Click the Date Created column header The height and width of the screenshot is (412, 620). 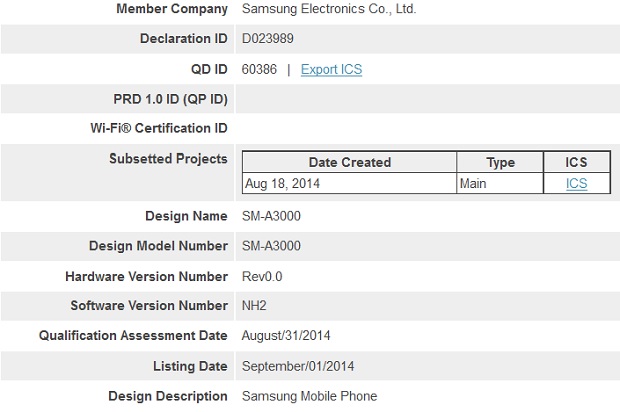click(x=350, y=163)
